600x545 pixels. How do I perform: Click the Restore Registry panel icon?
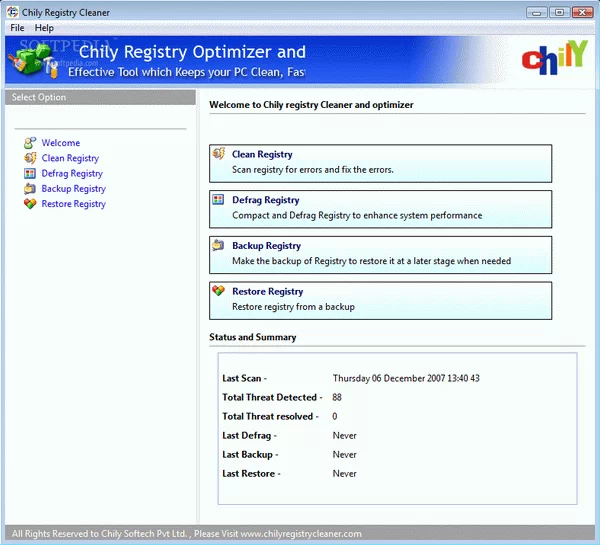(218, 290)
